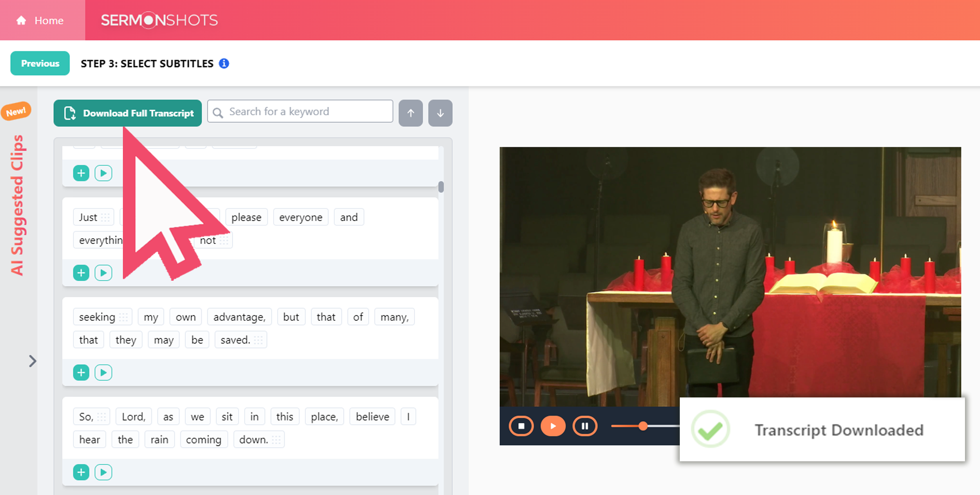Click the Home icon in the header
The image size is (980, 495).
(x=21, y=20)
